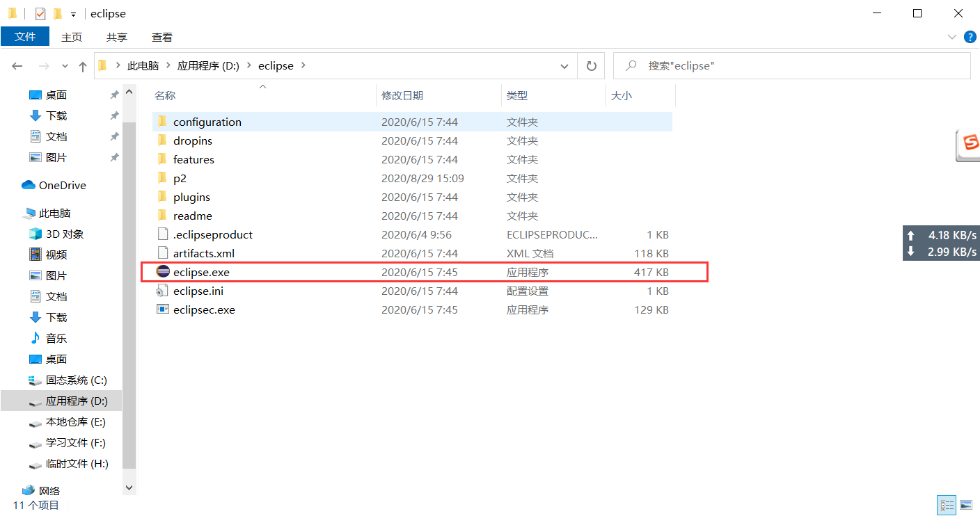The image size is (980, 516).
Task: Click 此电脑 in the address path
Action: (143, 66)
